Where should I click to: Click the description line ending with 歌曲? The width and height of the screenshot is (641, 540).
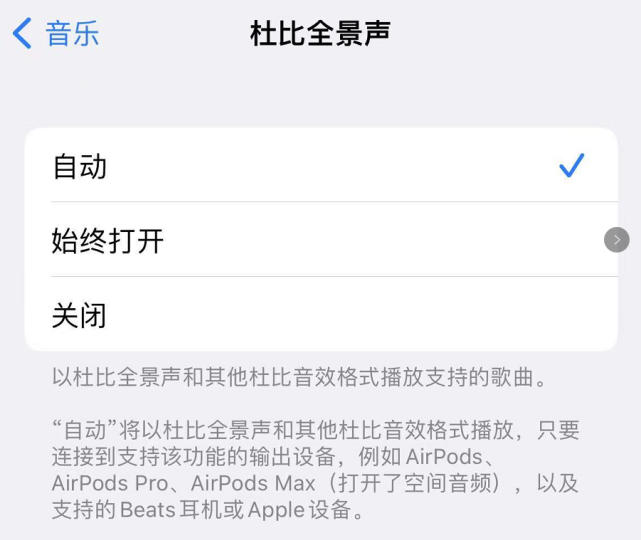coord(299,377)
